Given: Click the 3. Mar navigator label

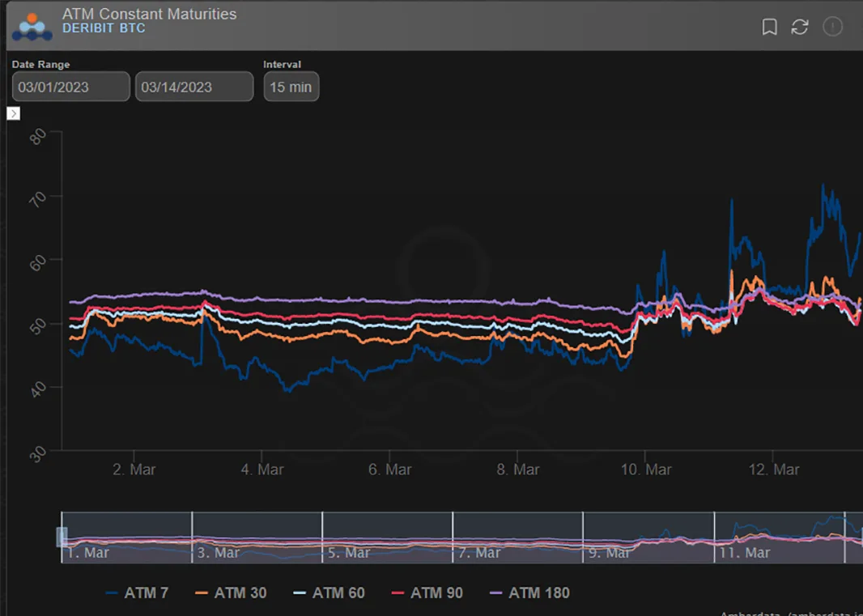Looking at the screenshot, I should pos(218,552).
